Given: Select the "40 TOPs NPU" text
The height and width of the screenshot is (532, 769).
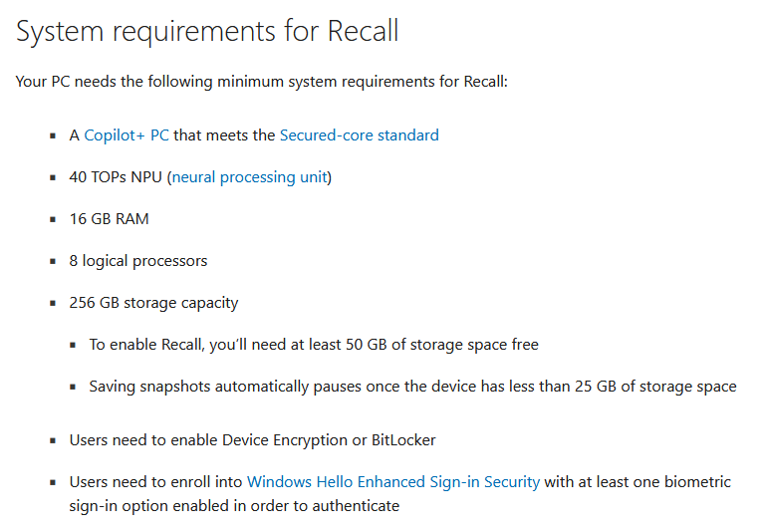Looking at the screenshot, I should tap(116, 177).
